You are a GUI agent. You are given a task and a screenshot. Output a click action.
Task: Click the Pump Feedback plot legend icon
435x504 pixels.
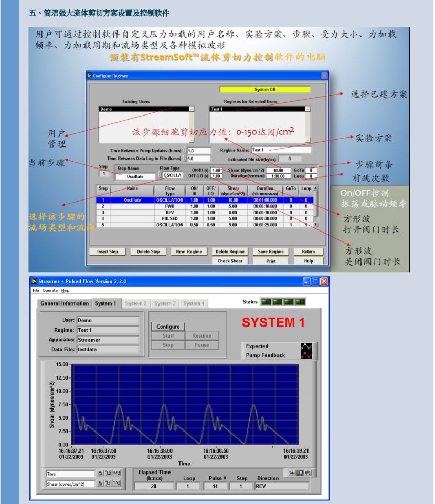click(305, 355)
